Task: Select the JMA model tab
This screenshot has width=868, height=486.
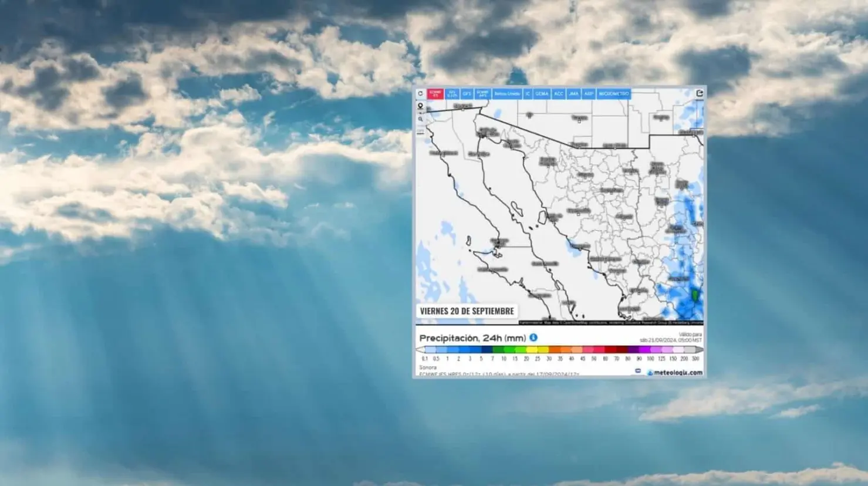Action: (x=573, y=94)
